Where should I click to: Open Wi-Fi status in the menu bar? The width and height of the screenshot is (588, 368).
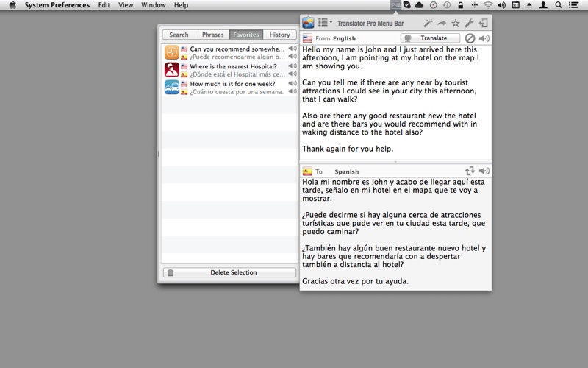tap(488, 5)
